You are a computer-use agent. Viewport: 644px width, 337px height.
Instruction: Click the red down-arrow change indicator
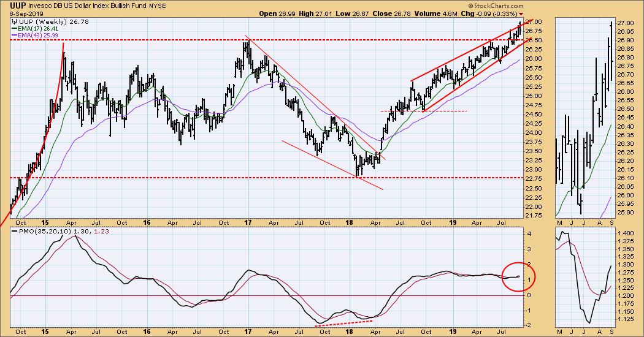pyautogui.click(x=521, y=14)
